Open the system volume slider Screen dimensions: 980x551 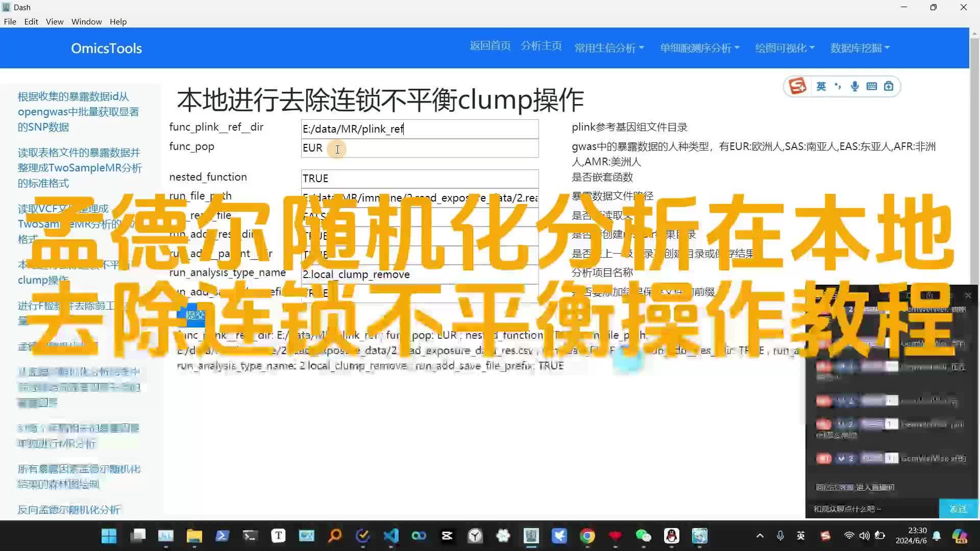[x=865, y=536]
